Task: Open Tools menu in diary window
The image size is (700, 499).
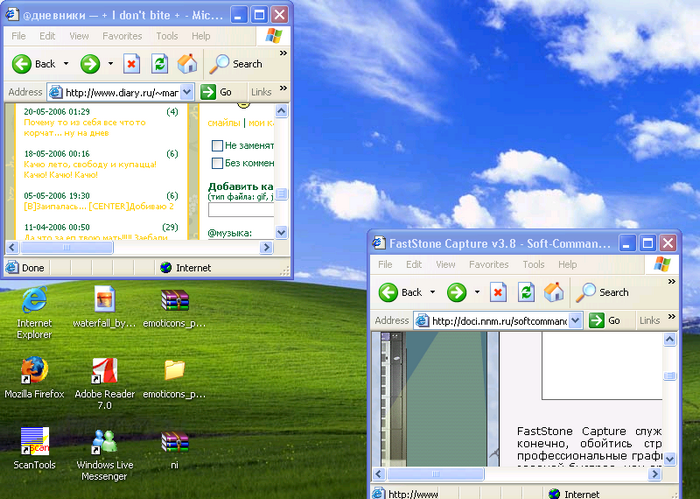Action: coord(167,36)
